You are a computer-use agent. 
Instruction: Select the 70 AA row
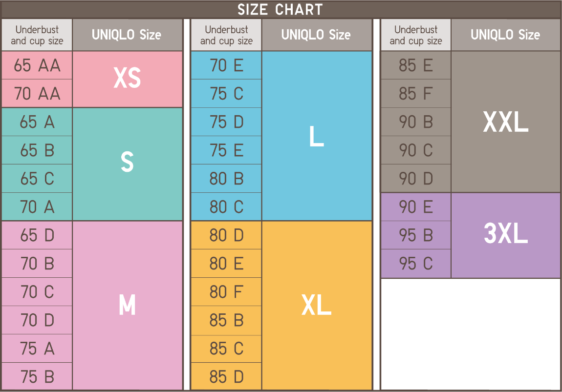pos(37,93)
